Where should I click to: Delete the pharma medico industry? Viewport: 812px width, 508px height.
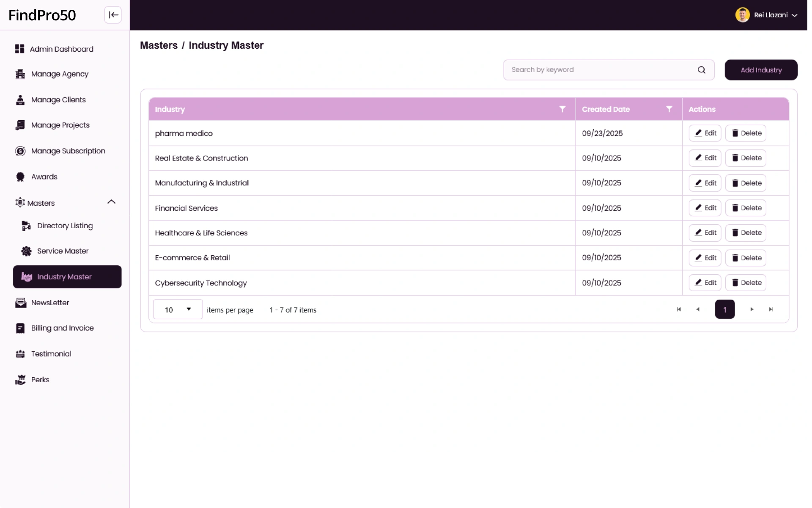tap(746, 133)
